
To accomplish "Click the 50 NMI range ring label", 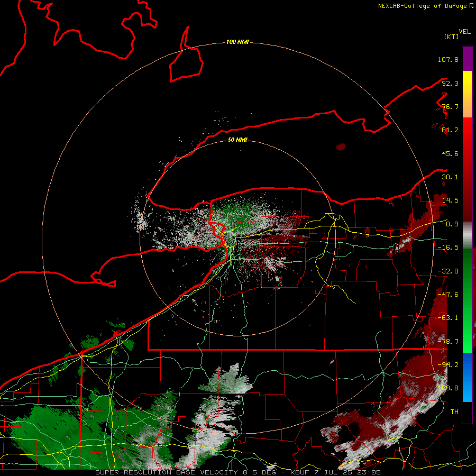I will coord(237,140).
